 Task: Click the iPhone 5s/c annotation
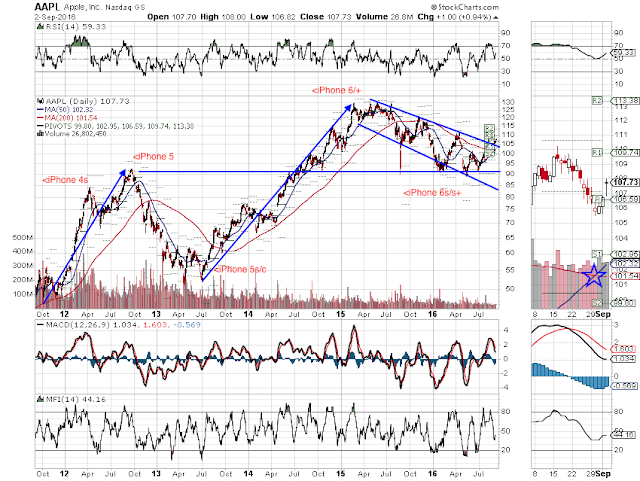(240, 269)
